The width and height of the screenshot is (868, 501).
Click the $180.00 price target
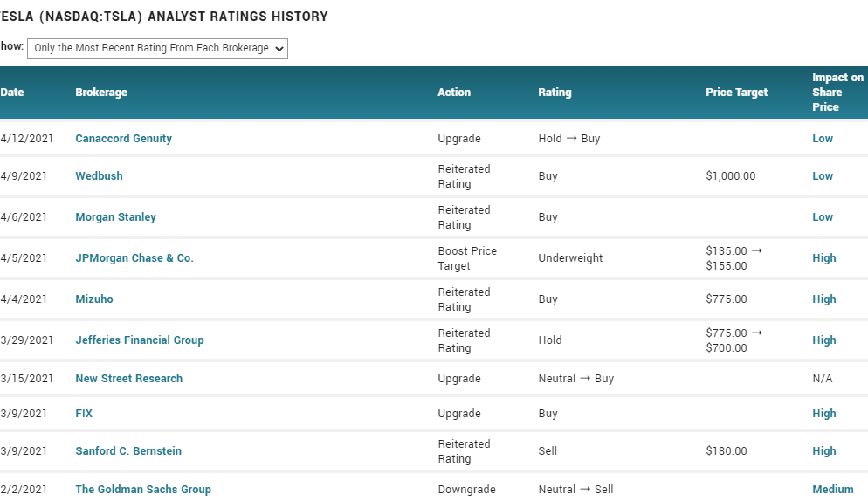coord(727,451)
